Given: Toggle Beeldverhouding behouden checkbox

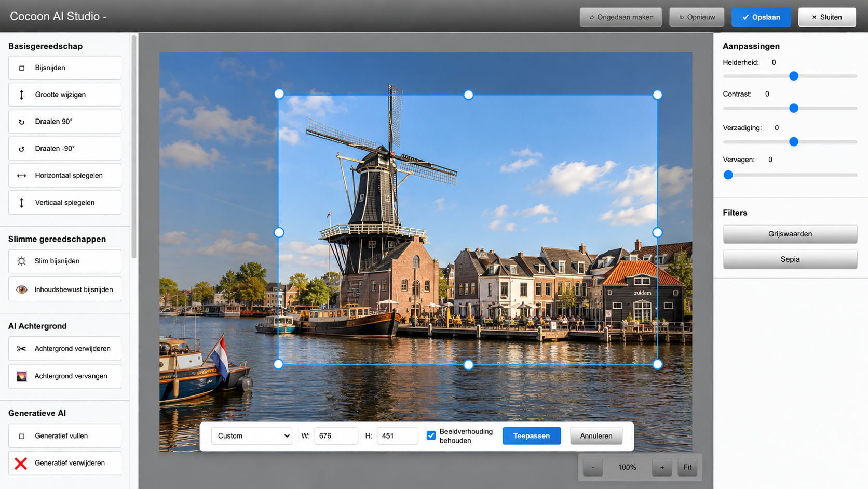Looking at the screenshot, I should pos(431,435).
